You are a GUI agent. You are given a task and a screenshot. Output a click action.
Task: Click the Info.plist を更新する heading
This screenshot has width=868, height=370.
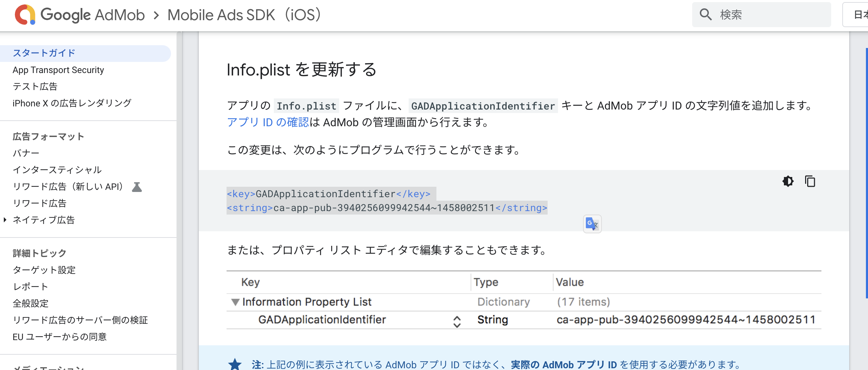point(302,70)
